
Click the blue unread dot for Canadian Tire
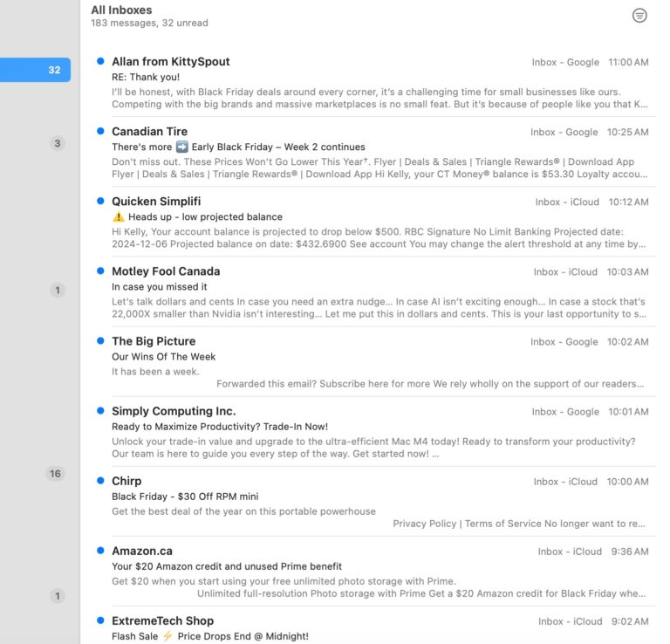point(101,132)
